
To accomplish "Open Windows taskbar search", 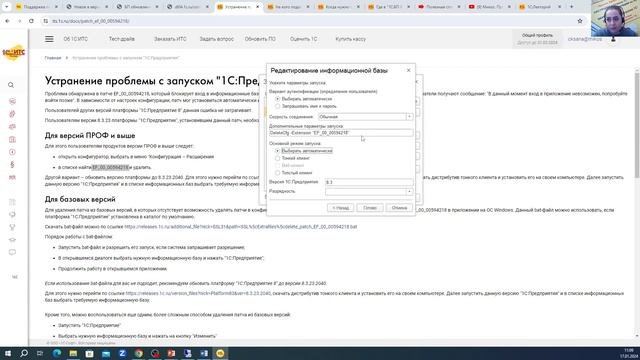I will click(24, 353).
